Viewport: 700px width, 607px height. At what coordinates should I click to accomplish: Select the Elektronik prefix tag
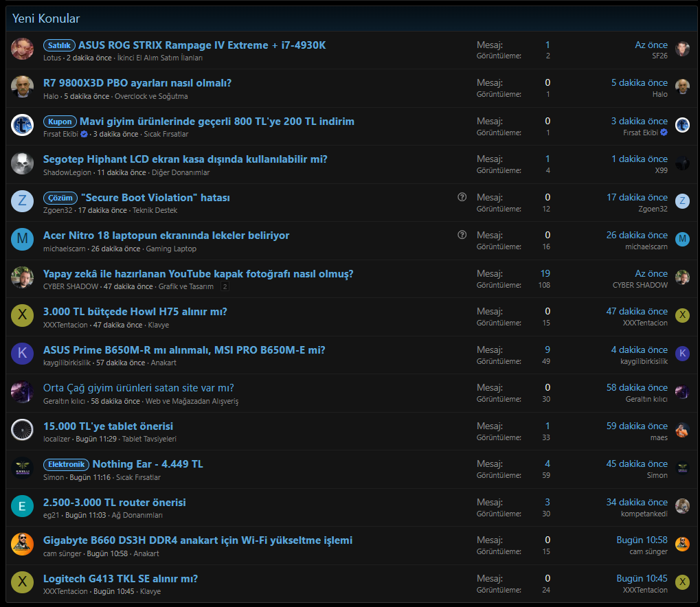click(x=66, y=465)
